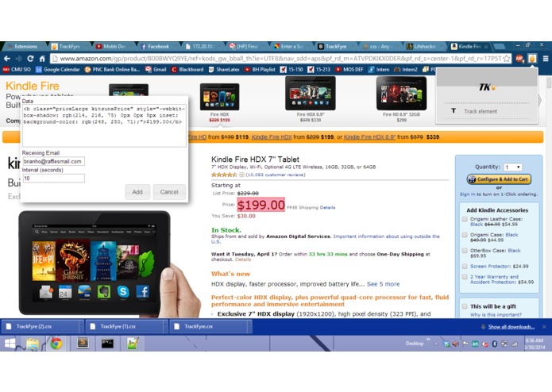Click the Bluetooth tray icon
The width and height of the screenshot is (552, 392).
click(494, 344)
